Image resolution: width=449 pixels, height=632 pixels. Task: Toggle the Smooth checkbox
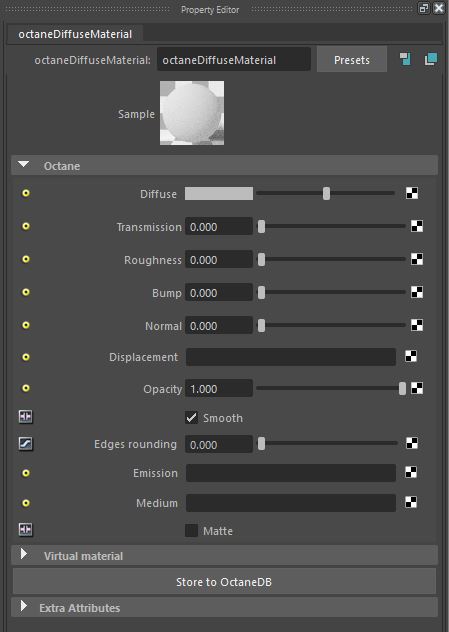pyautogui.click(x=191, y=418)
